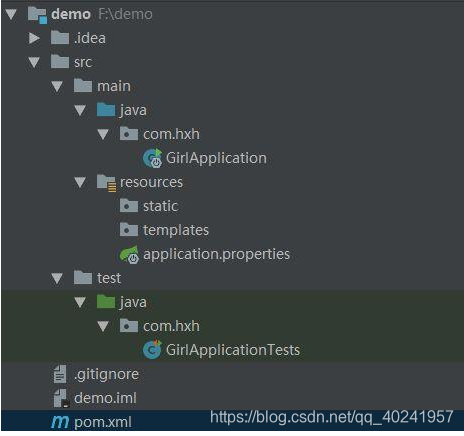Collapse the java folder under main
The height and width of the screenshot is (436, 464).
tap(80, 110)
